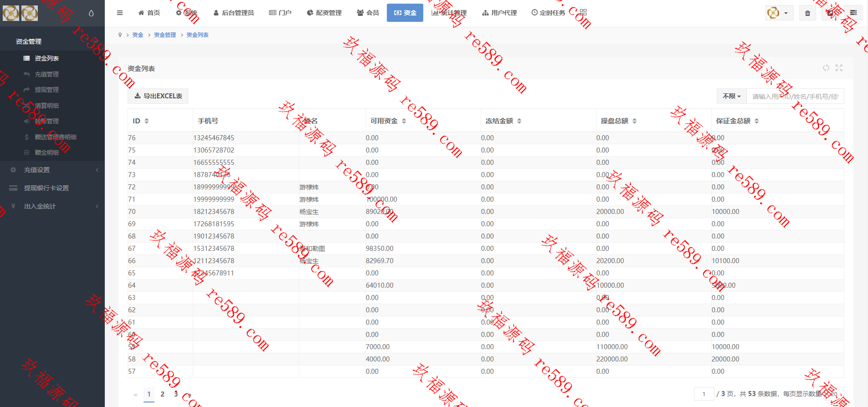Image resolution: width=868 pixels, height=407 pixels.
Task: Open the user avatar dropdown
Action: (779, 13)
